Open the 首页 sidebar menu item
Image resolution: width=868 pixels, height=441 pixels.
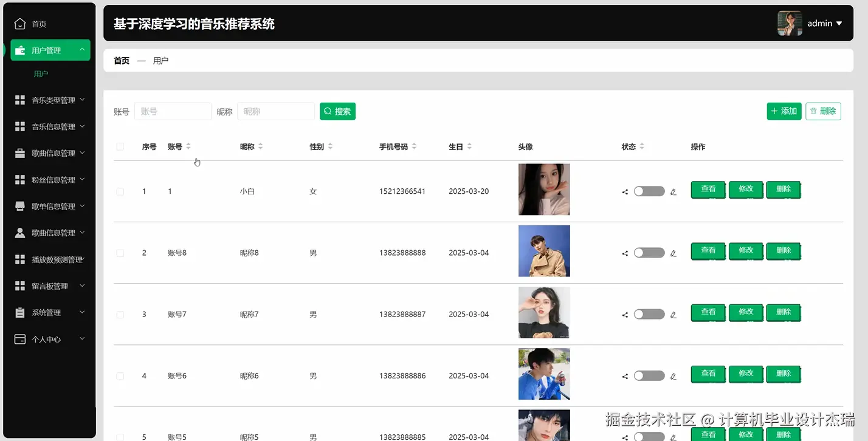pyautogui.click(x=50, y=24)
